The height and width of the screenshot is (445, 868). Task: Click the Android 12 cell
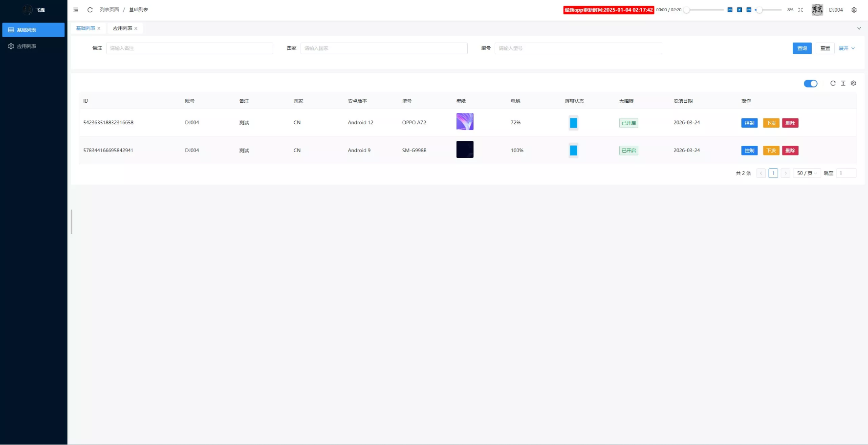coord(360,123)
